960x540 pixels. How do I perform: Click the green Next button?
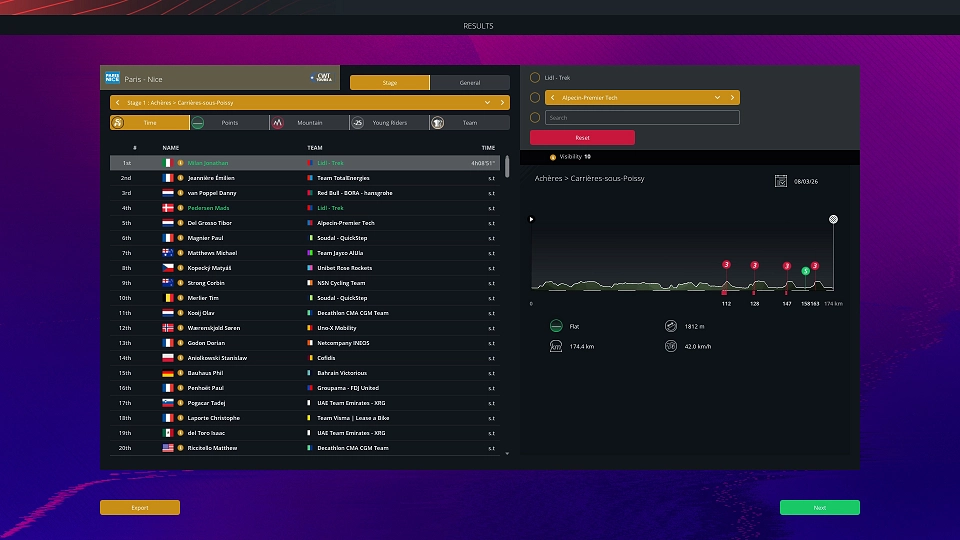click(x=820, y=508)
